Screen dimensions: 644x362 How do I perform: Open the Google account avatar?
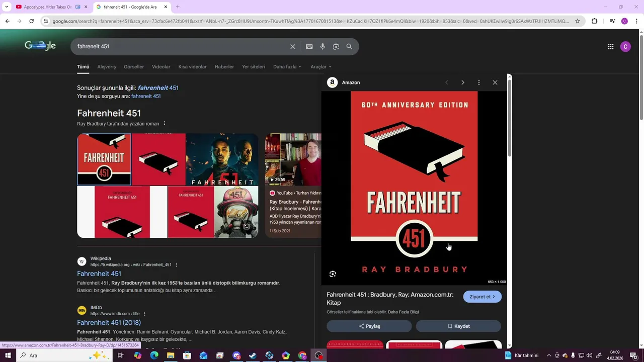coord(625,46)
